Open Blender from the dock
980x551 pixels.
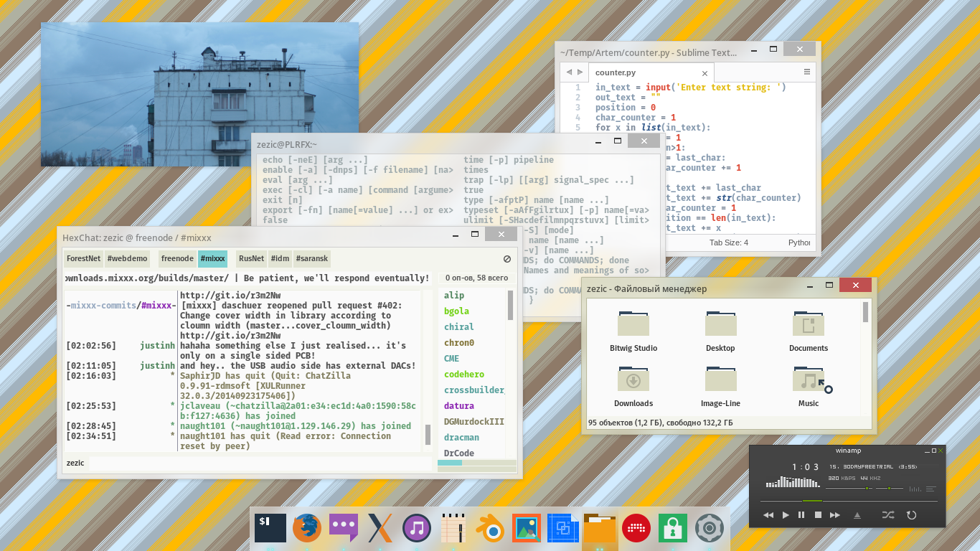coord(492,529)
